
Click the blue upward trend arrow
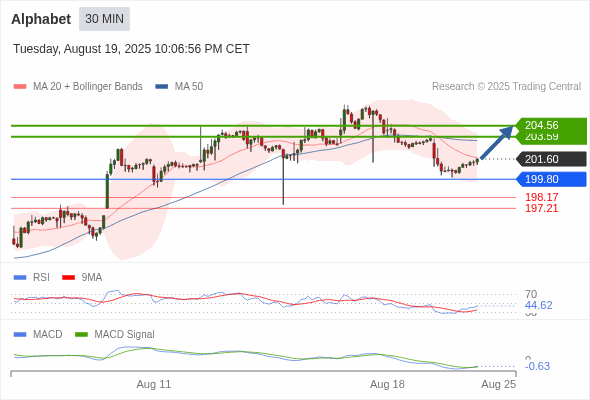(497, 142)
